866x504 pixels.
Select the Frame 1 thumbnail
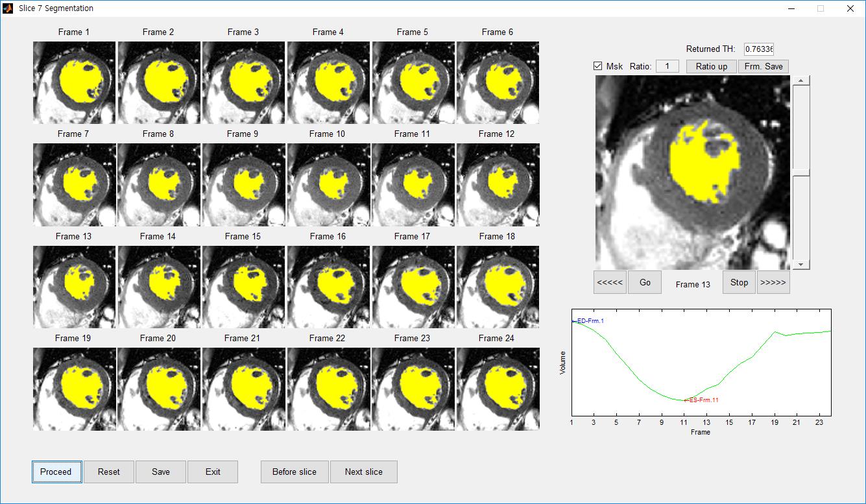click(x=74, y=82)
